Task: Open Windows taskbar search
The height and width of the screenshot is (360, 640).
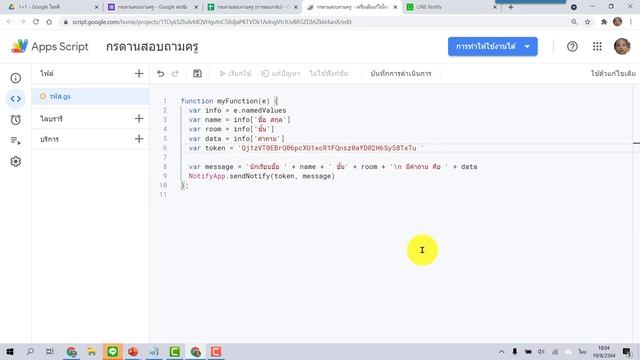Action: pyautogui.click(x=30, y=351)
